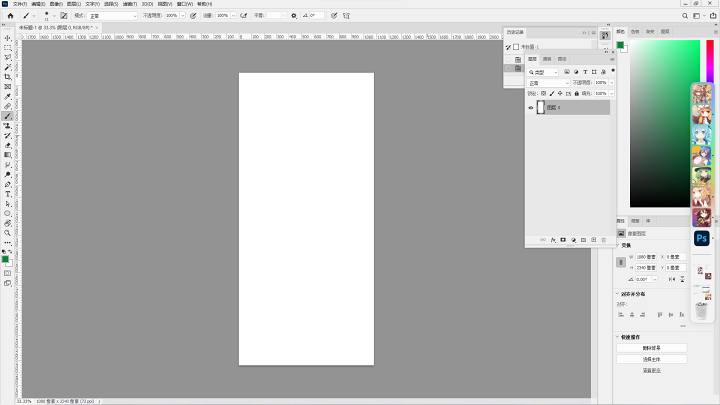Open the brush opacity dropdown arrow
Image resolution: width=720 pixels, height=405 pixels.
182,16
